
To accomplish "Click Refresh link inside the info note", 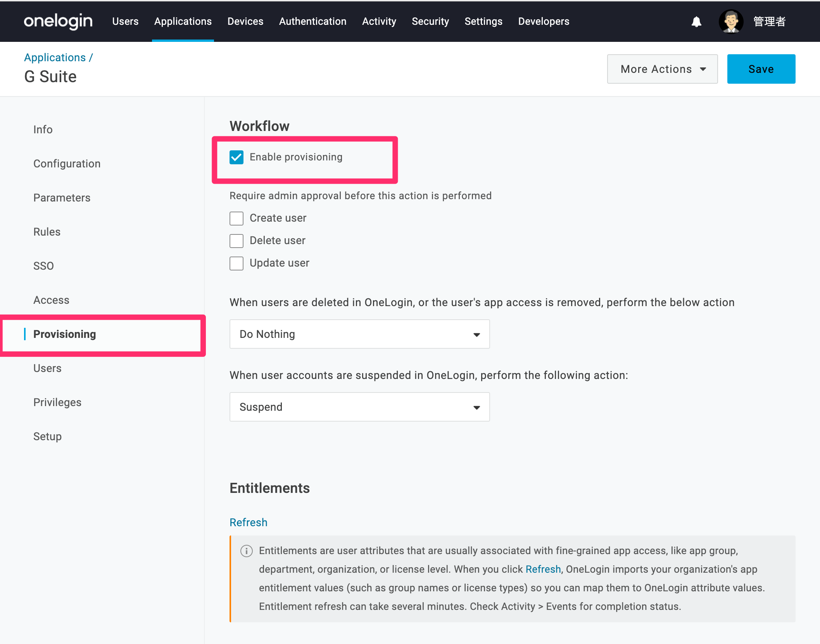I will click(x=543, y=569).
